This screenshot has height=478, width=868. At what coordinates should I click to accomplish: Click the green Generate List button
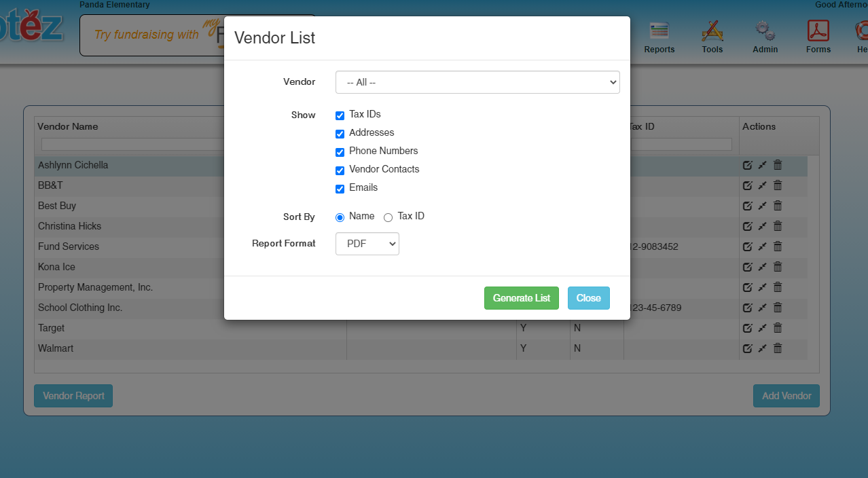521,298
